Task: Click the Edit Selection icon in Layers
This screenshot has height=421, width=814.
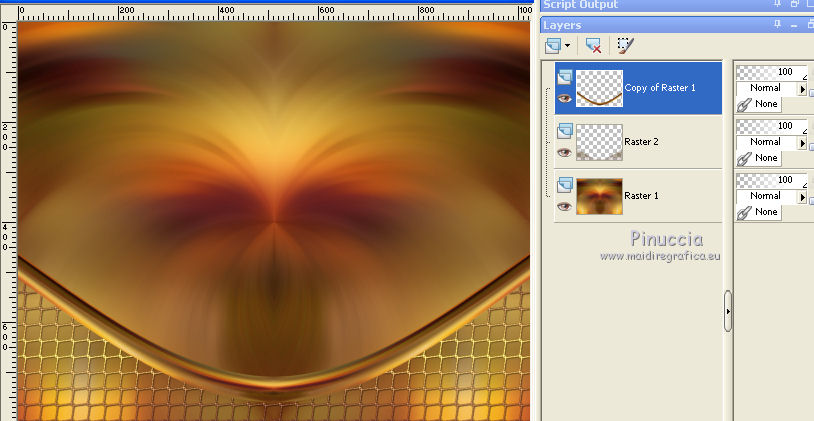Action: (x=626, y=45)
